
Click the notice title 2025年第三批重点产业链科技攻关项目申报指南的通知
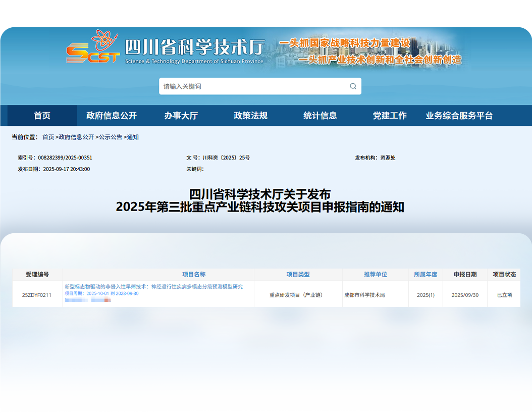click(260, 206)
